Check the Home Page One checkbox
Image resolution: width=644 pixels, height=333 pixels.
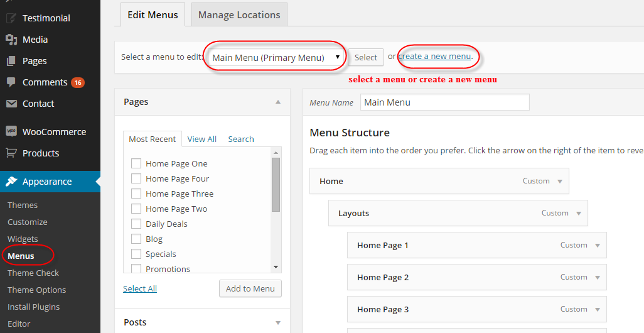pyautogui.click(x=136, y=163)
